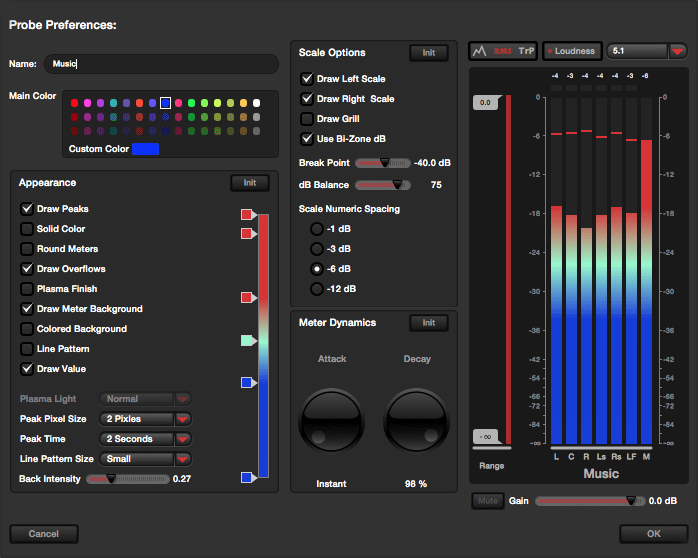
Task: Uncheck Draw Right Scale
Action: click(307, 99)
